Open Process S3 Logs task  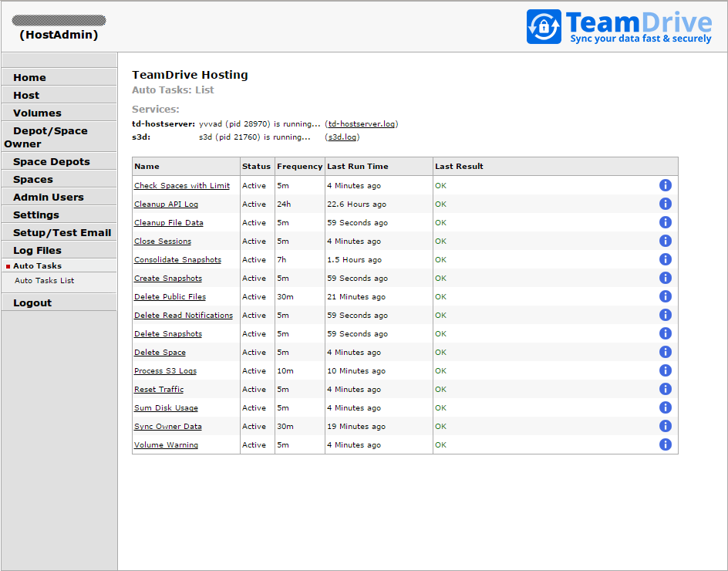(165, 370)
